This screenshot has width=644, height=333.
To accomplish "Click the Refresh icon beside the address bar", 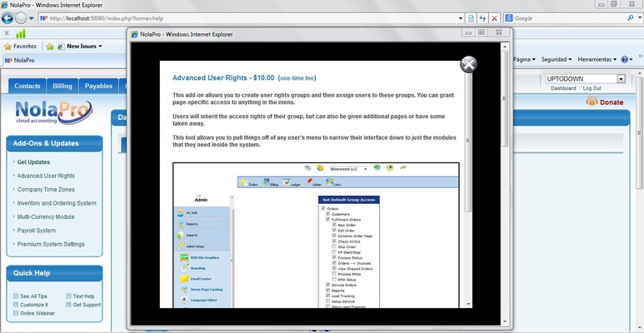I will [x=482, y=18].
